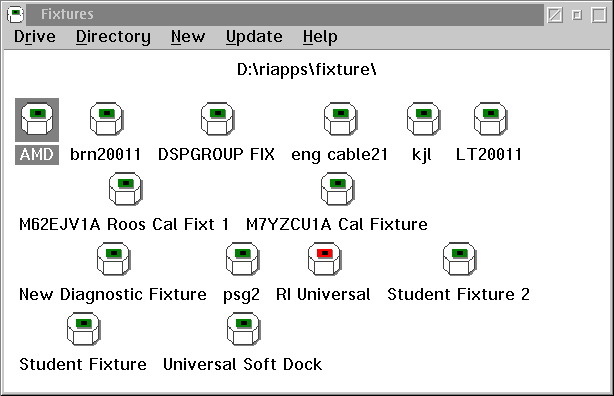Open the New menu
Image resolution: width=614 pixels, height=396 pixels.
pos(188,37)
